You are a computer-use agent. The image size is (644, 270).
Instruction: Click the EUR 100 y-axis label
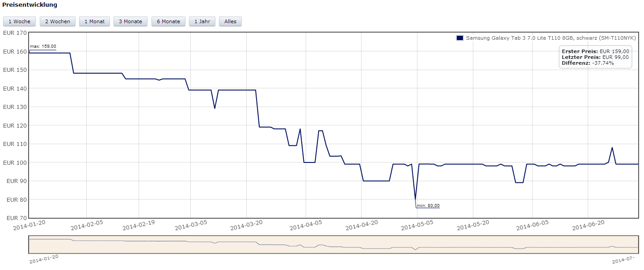click(x=14, y=162)
